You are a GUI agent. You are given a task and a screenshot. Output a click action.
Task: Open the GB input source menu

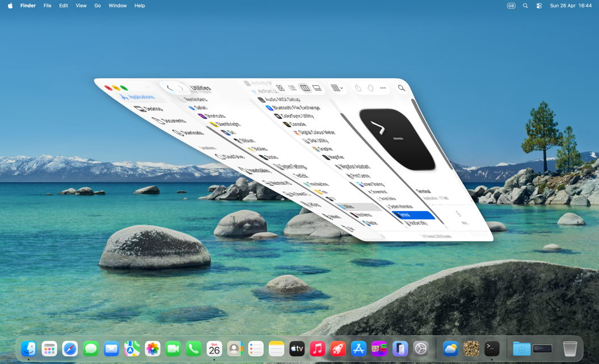point(511,6)
